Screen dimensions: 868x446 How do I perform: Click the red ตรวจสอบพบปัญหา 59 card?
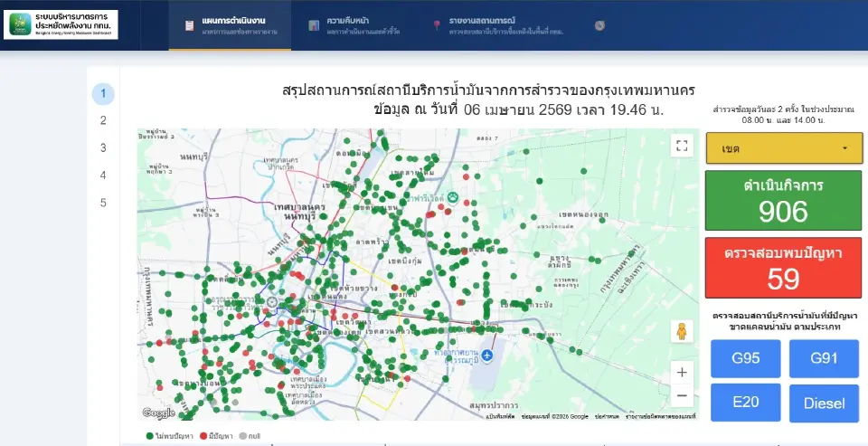point(783,268)
